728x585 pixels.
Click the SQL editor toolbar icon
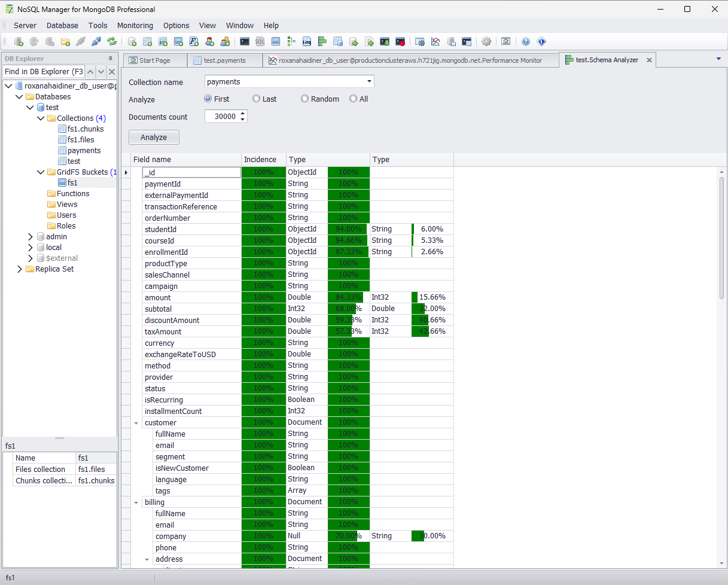tap(260, 41)
